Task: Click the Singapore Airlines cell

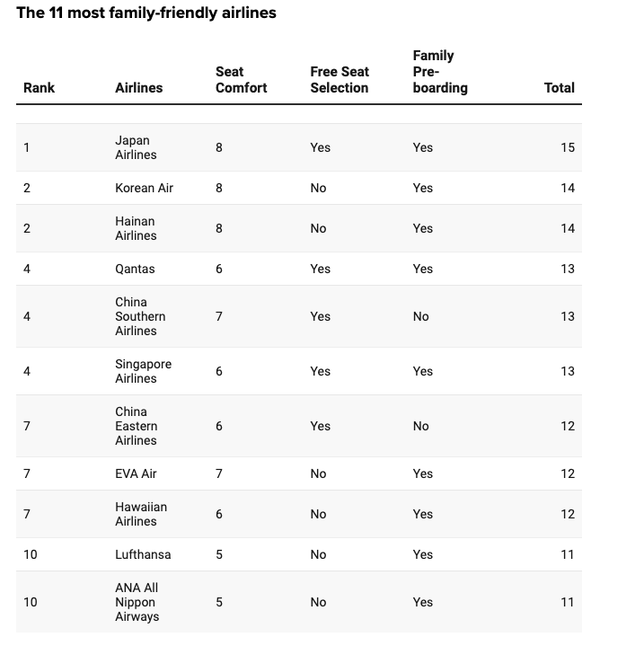Action: click(x=143, y=371)
